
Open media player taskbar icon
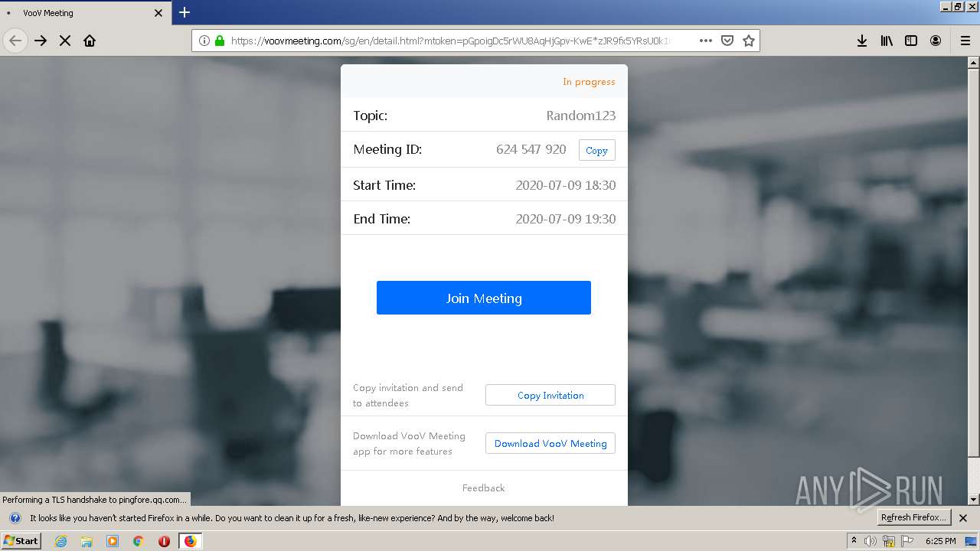113,541
